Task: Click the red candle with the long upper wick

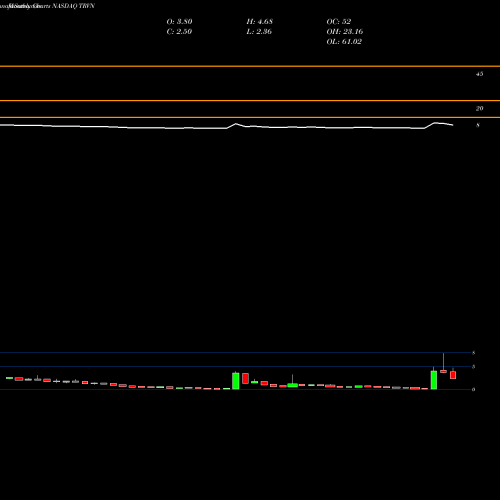Action: click(x=443, y=371)
